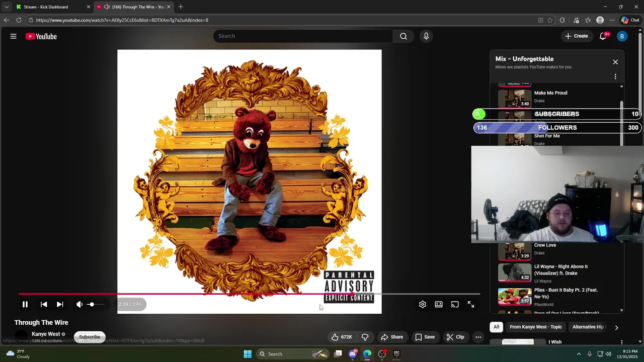
Task: Subscribe to Kanye West channel
Action: 90,337
